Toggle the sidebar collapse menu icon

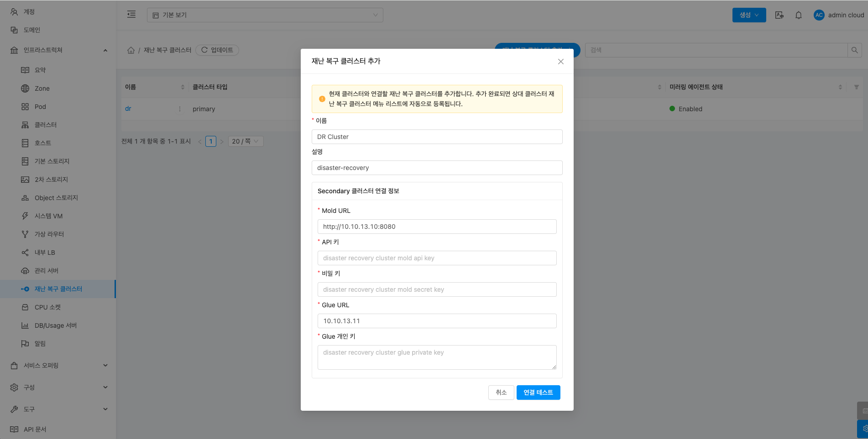click(x=131, y=15)
